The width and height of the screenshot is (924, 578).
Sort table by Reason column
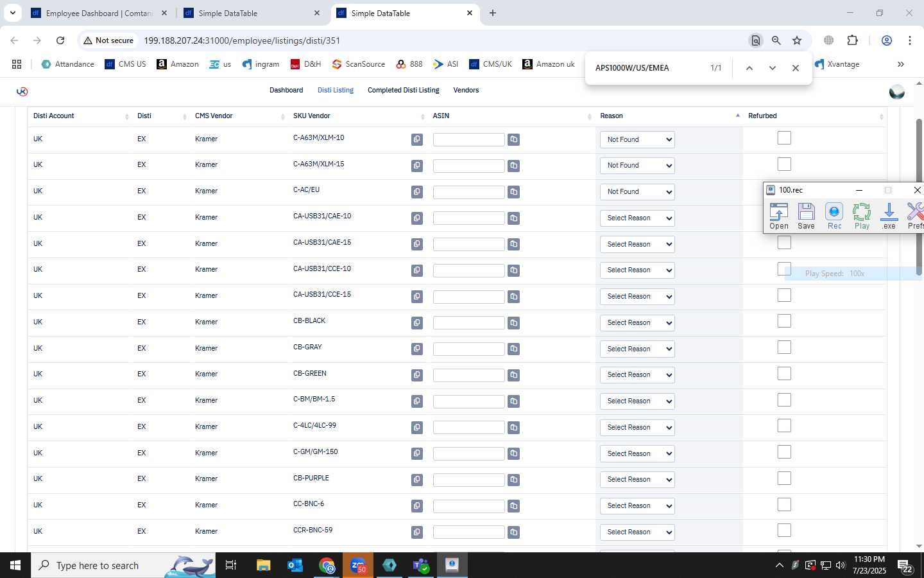coord(669,116)
